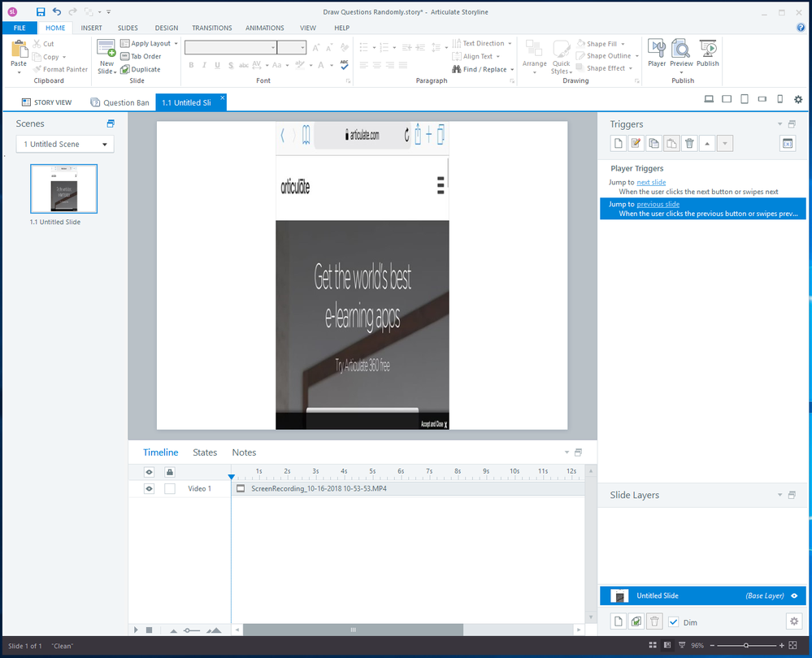This screenshot has height=658, width=812.
Task: Open Apply Layout dropdown
Action: 149,44
